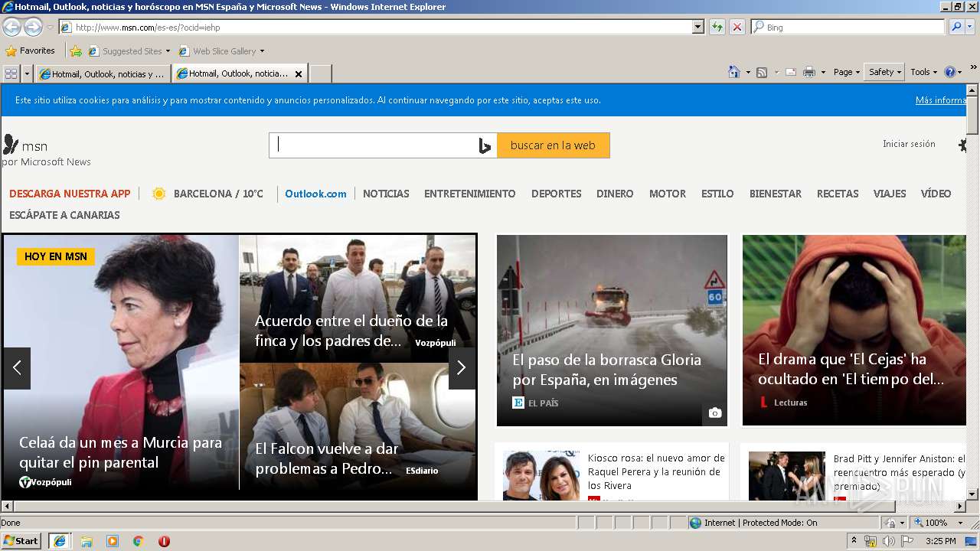Expand Suggested Sites dropdown
This screenshot has width=980, height=551.
pyautogui.click(x=168, y=51)
